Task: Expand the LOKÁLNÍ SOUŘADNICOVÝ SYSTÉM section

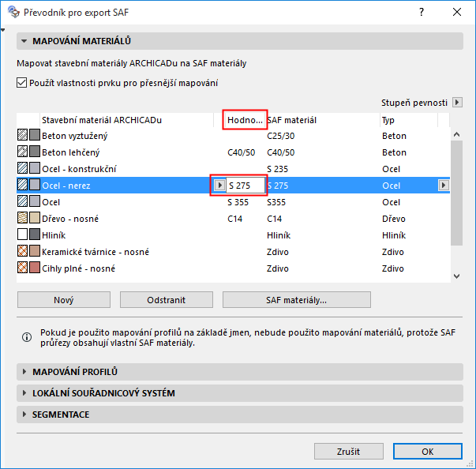Action: click(240, 393)
